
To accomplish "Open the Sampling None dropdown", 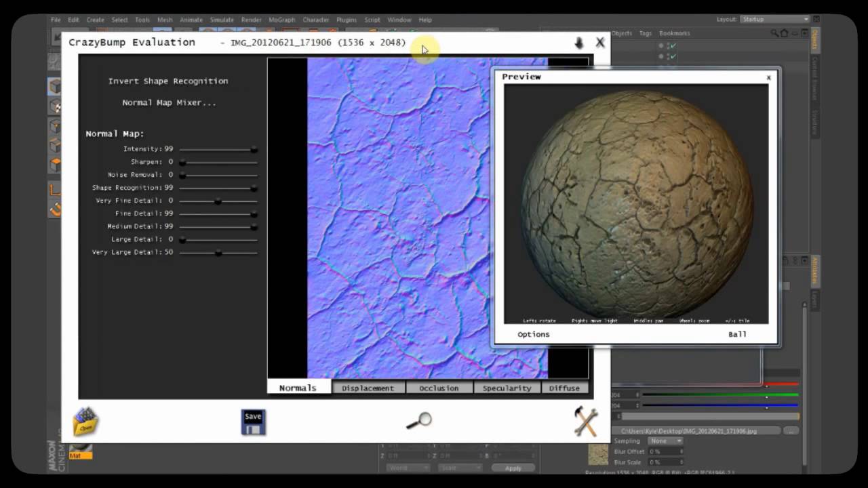I will click(x=665, y=441).
